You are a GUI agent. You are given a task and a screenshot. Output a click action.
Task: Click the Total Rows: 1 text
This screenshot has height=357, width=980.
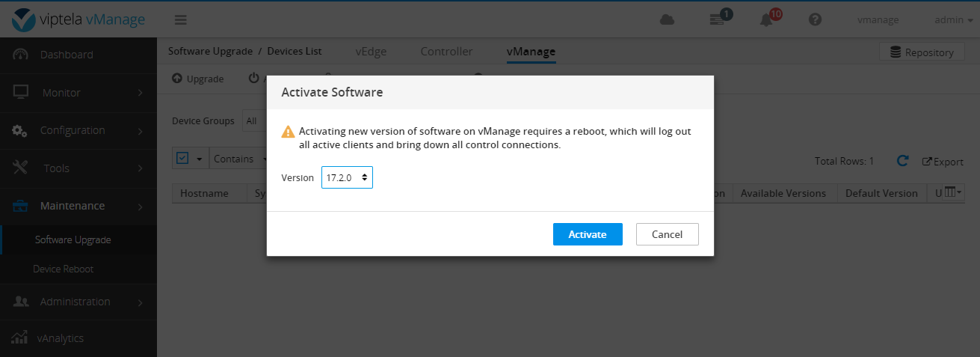[844, 162]
